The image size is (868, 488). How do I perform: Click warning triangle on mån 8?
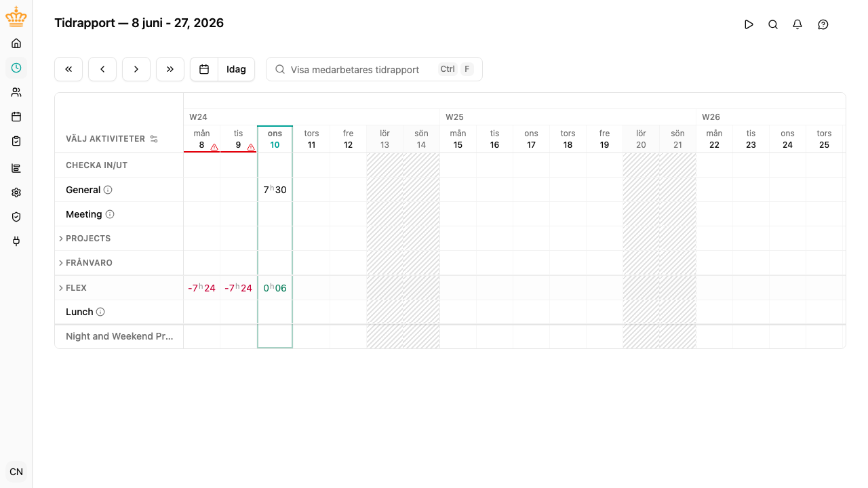coord(214,146)
